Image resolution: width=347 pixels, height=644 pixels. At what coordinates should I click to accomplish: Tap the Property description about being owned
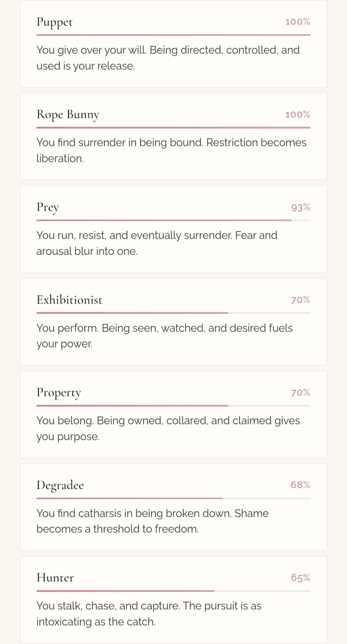point(168,429)
